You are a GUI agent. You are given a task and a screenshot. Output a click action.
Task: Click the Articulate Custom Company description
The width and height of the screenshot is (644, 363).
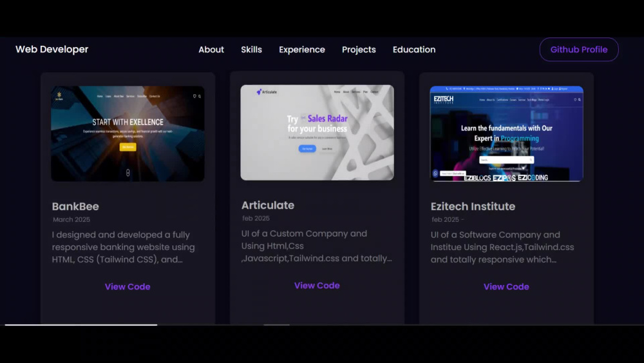pos(317,246)
